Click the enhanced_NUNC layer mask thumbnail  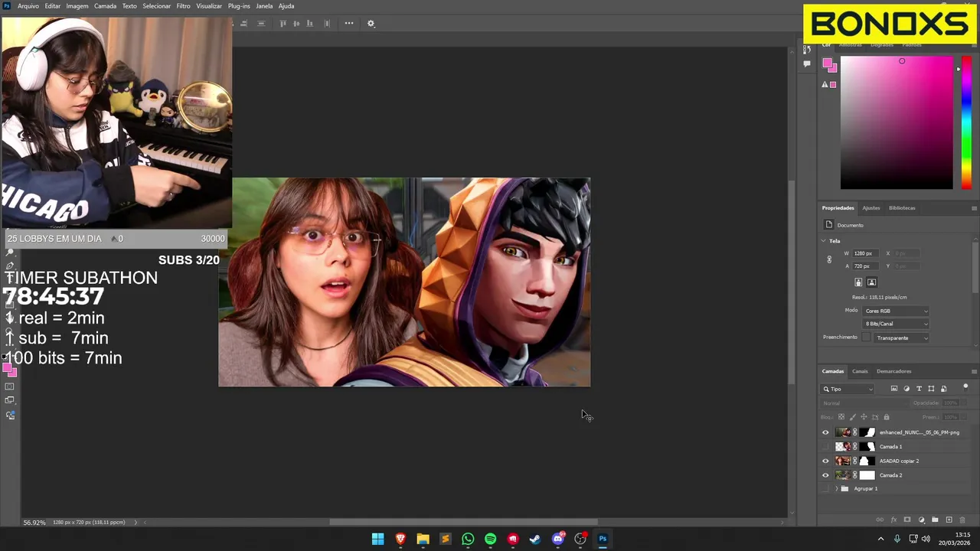867,432
